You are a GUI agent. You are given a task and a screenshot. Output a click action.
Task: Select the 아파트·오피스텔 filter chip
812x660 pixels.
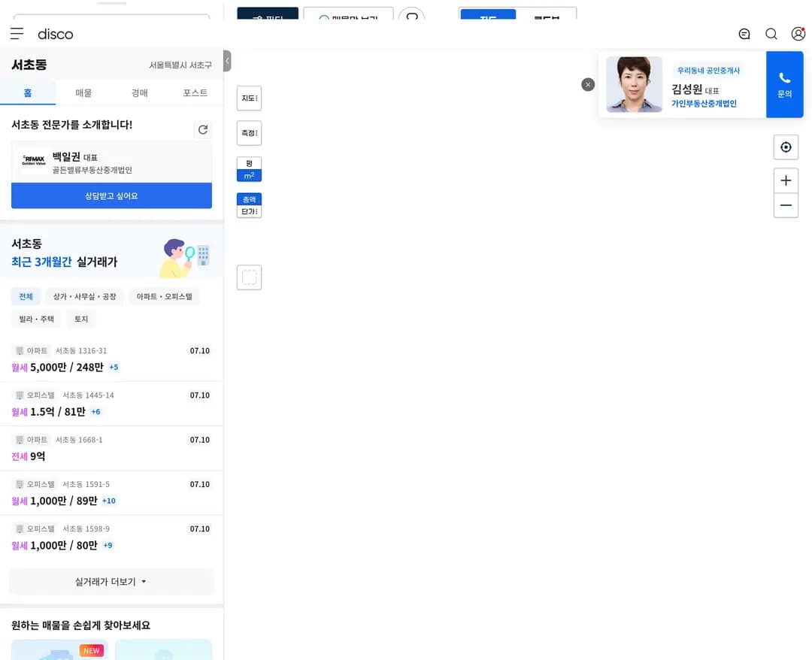click(164, 297)
